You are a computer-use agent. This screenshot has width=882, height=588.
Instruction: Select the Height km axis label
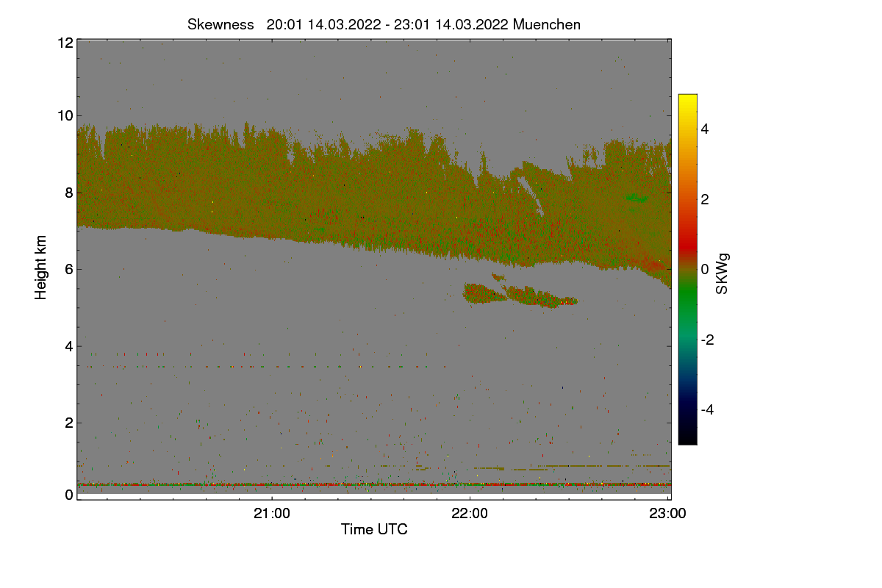click(41, 267)
